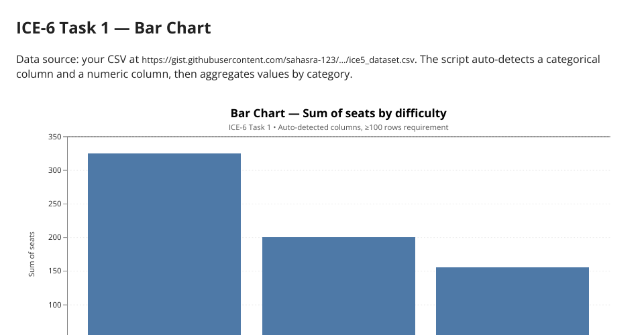This screenshot has height=335, width=644.
Task: Click the description line ending 'values by category'
Action: pos(184,74)
